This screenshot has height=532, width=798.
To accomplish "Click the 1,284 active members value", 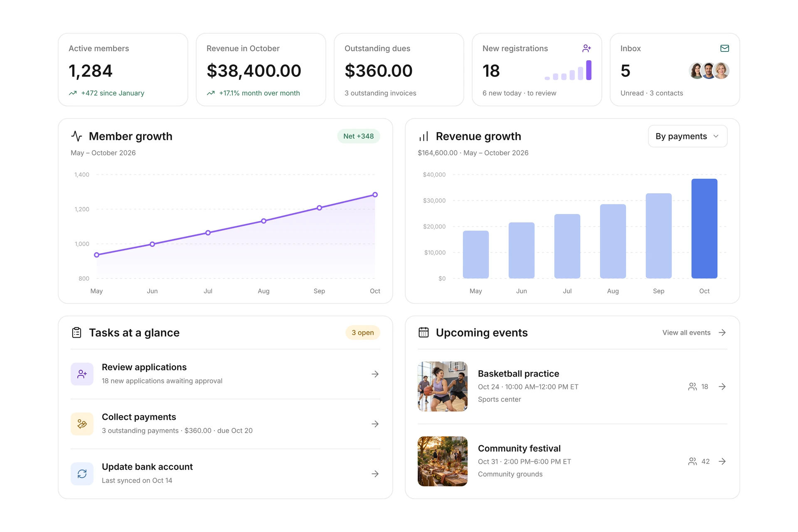I will coord(91,71).
